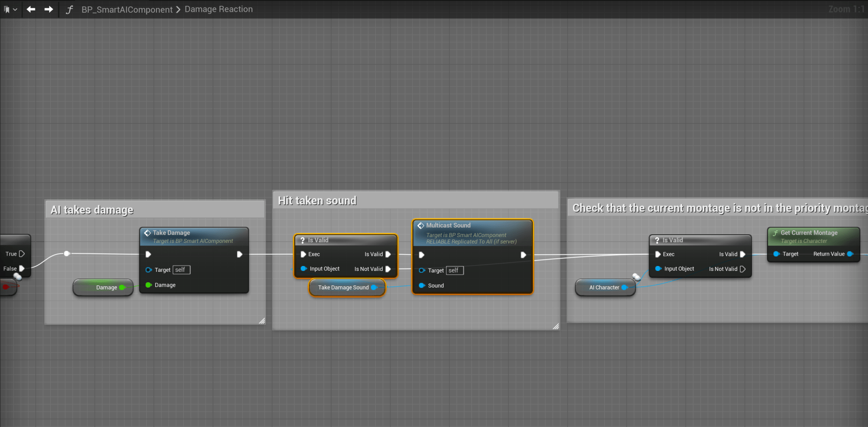Click the forward navigation arrow
868x427 pixels.
(x=48, y=9)
